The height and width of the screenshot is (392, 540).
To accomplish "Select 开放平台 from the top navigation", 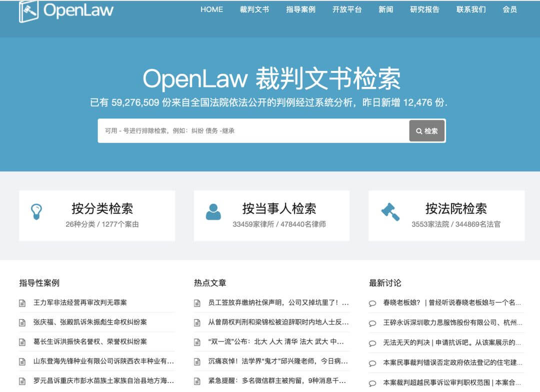I will [347, 9].
